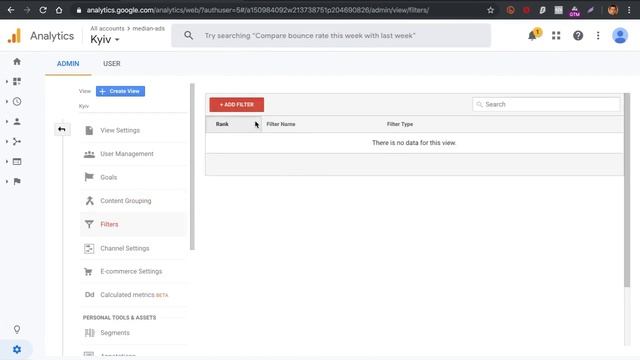This screenshot has width=640, height=360.
Task: Click the All accounts breadcrumb link
Action: pyautogui.click(x=107, y=28)
